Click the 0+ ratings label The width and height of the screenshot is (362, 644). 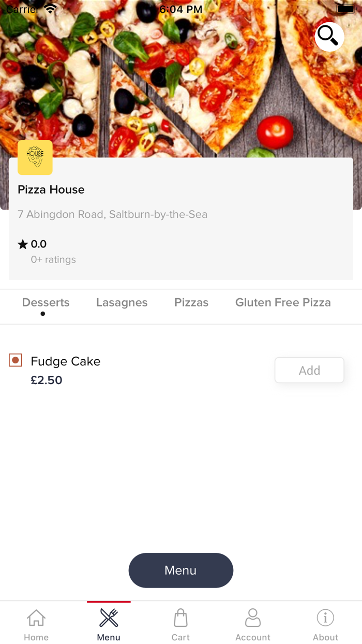coord(53,259)
